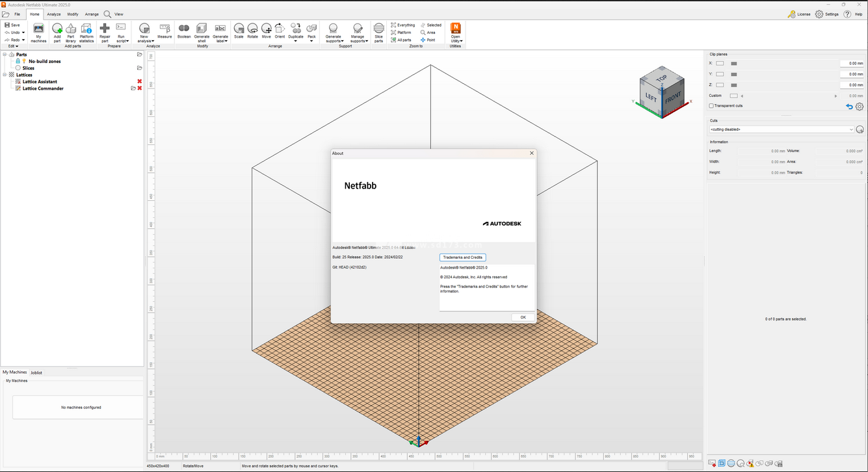Screen dimensions: 868x472
Task: Open the Undo history dropdown arrow
Action: point(23,33)
